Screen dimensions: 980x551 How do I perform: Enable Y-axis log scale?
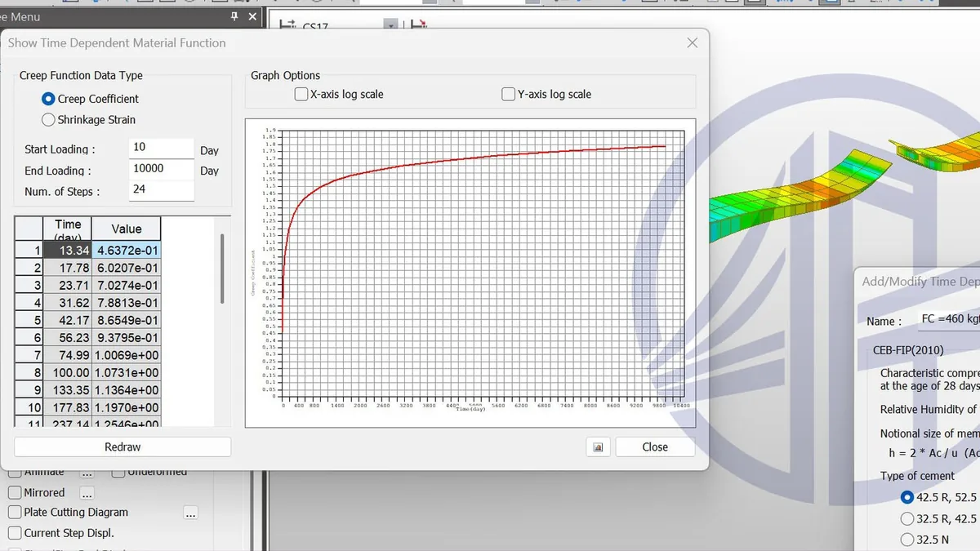(509, 94)
